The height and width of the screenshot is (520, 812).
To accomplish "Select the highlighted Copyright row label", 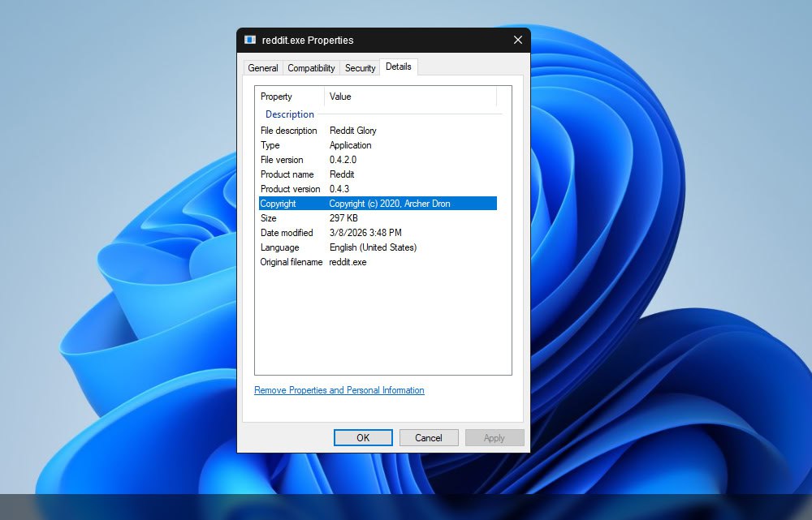I will 278,204.
